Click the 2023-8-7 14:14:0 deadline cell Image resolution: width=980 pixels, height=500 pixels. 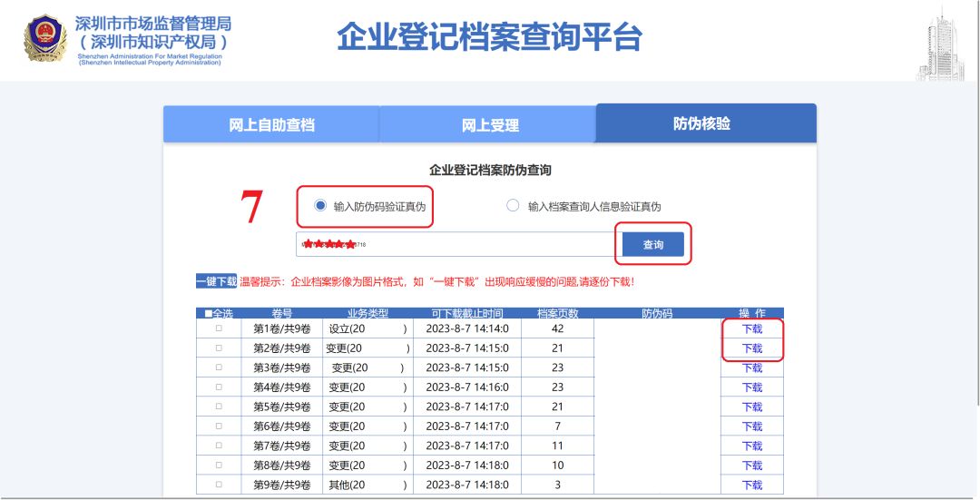[467, 328]
